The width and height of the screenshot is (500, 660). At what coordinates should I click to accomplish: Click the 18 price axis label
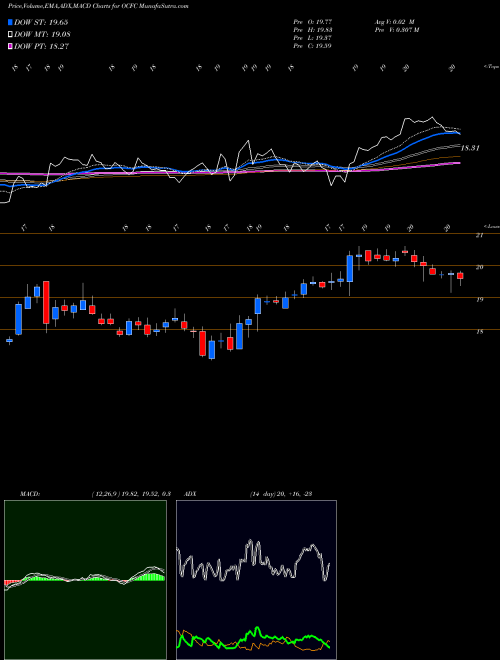[x=479, y=332]
